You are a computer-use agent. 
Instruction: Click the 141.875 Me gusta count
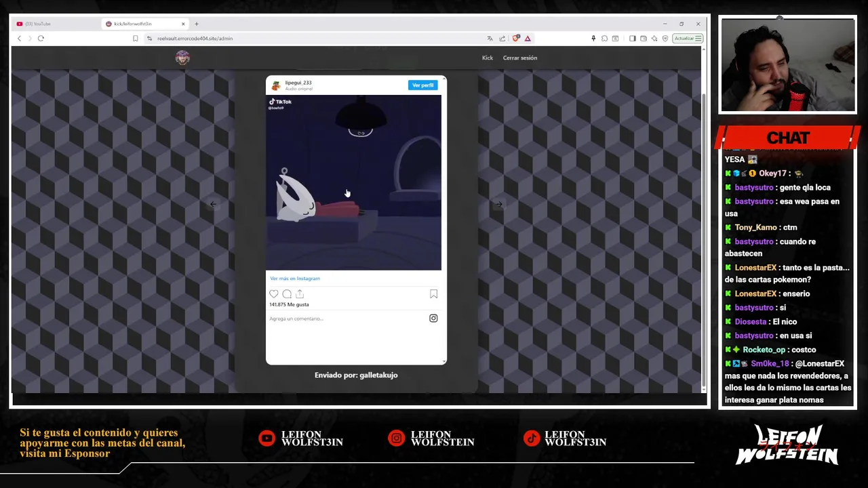pos(289,304)
